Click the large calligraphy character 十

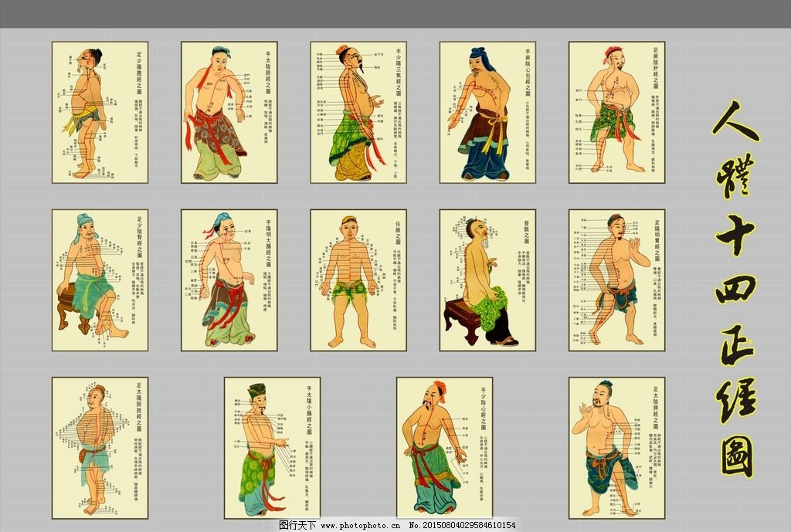coord(735,235)
